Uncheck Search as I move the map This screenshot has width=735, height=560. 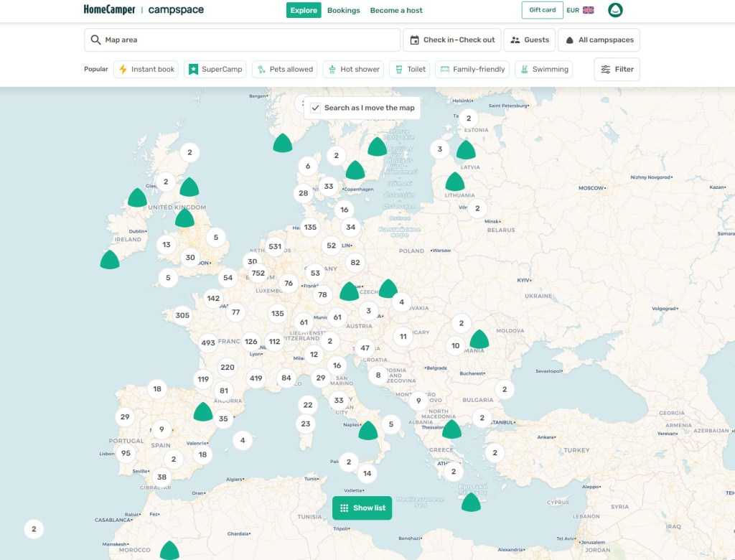[x=316, y=108]
